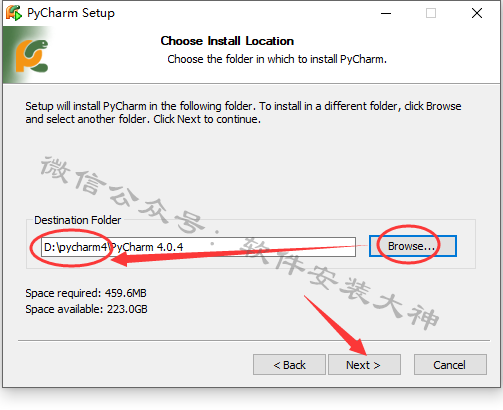Click the grayed-out maximize window icon
This screenshot has width=503, height=410.
(x=431, y=13)
